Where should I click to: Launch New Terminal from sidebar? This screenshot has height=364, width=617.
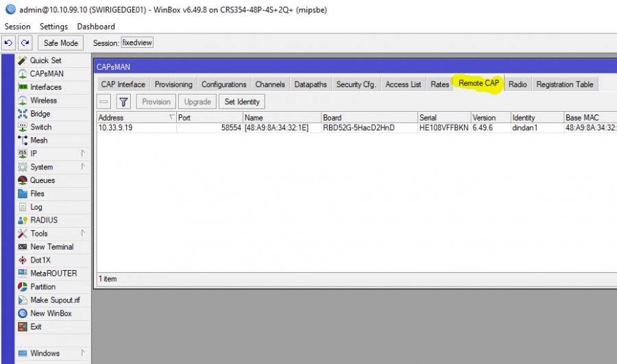click(51, 247)
